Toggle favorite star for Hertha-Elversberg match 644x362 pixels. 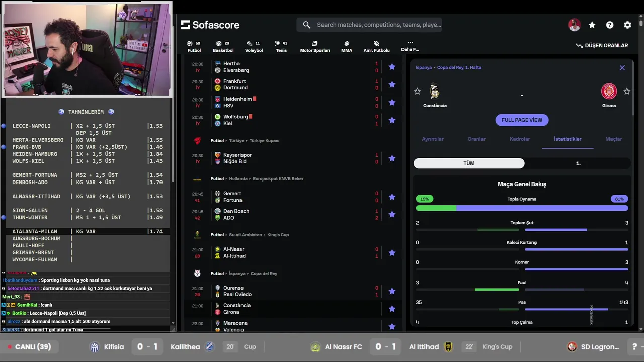pyautogui.click(x=392, y=67)
